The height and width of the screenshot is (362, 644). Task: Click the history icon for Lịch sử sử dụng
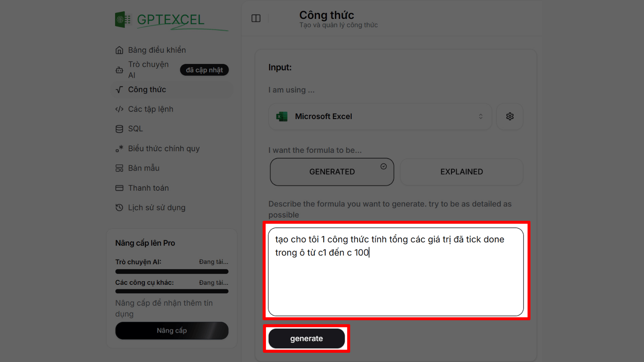(119, 208)
